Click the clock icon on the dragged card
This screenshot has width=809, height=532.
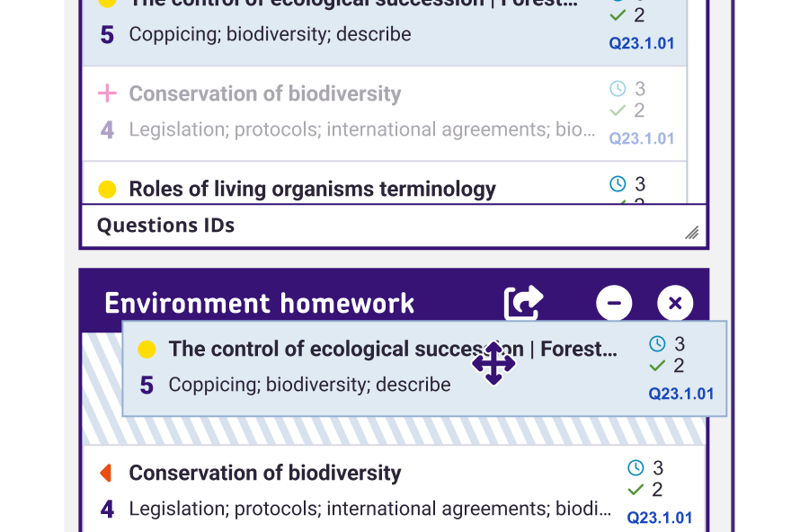tap(658, 343)
